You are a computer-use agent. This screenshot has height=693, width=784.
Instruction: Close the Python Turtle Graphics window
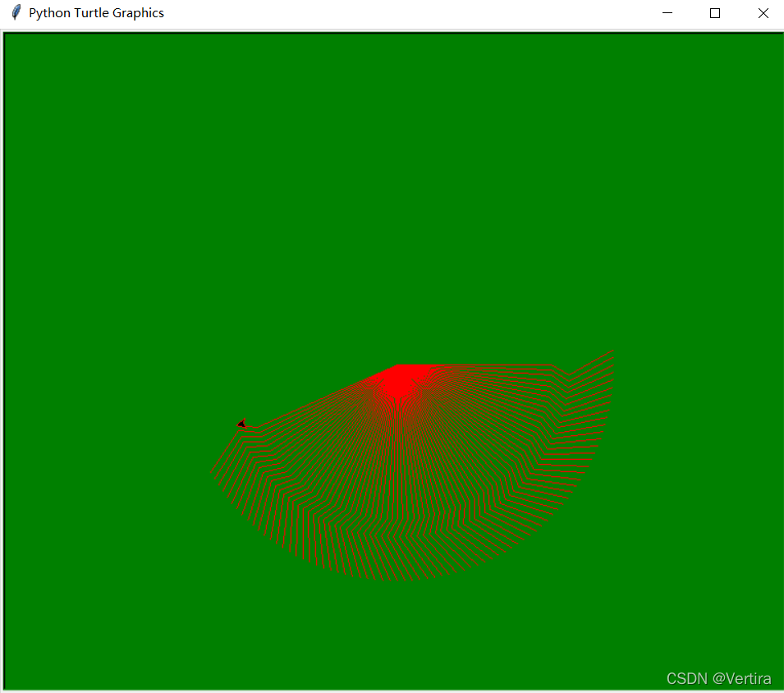coord(763,13)
